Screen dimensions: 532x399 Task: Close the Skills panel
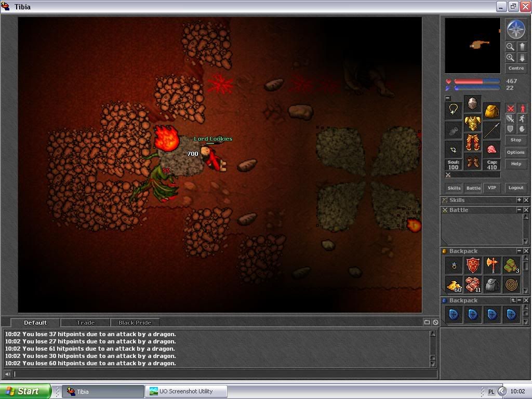(526, 200)
